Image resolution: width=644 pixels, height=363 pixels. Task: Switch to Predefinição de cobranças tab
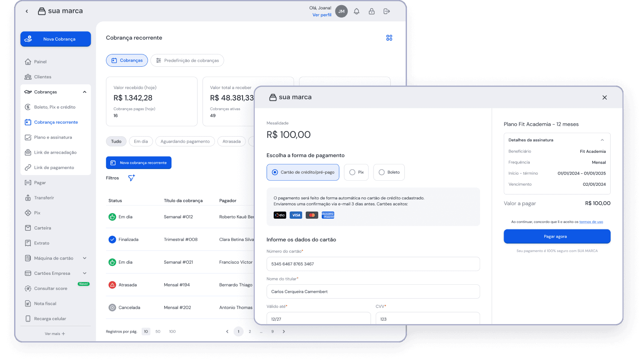pyautogui.click(x=187, y=61)
